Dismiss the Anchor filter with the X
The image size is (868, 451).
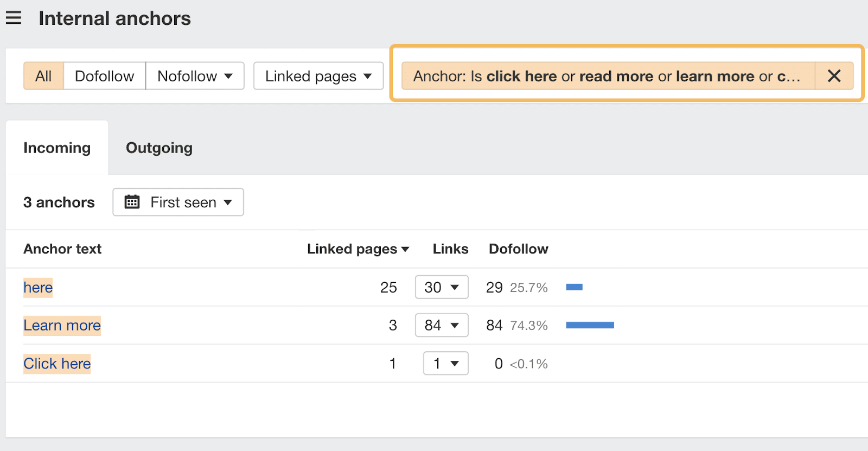pyautogui.click(x=834, y=76)
